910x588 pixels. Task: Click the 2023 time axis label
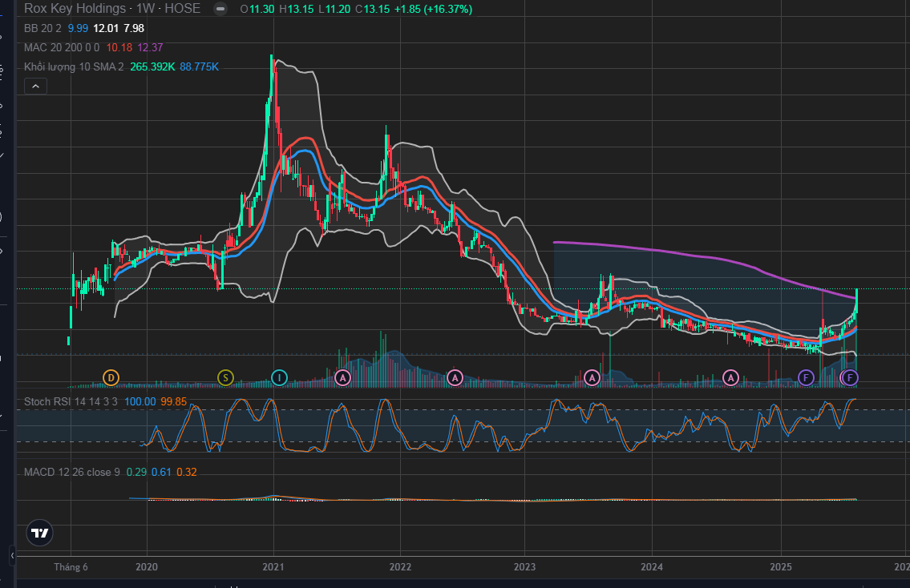(x=524, y=566)
